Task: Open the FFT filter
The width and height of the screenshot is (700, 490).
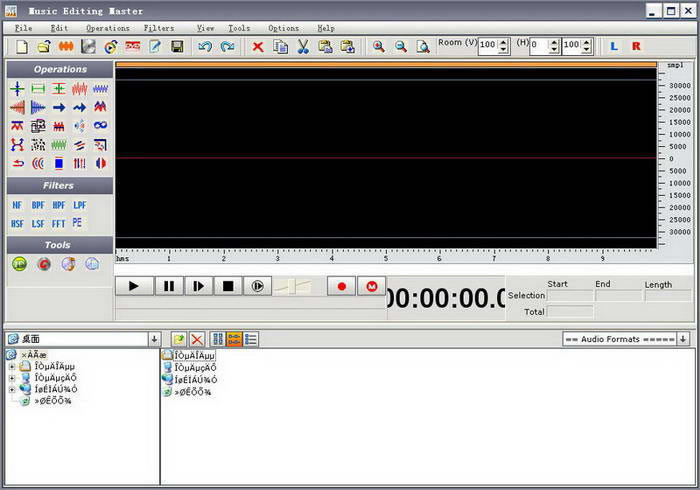Action: (58, 224)
